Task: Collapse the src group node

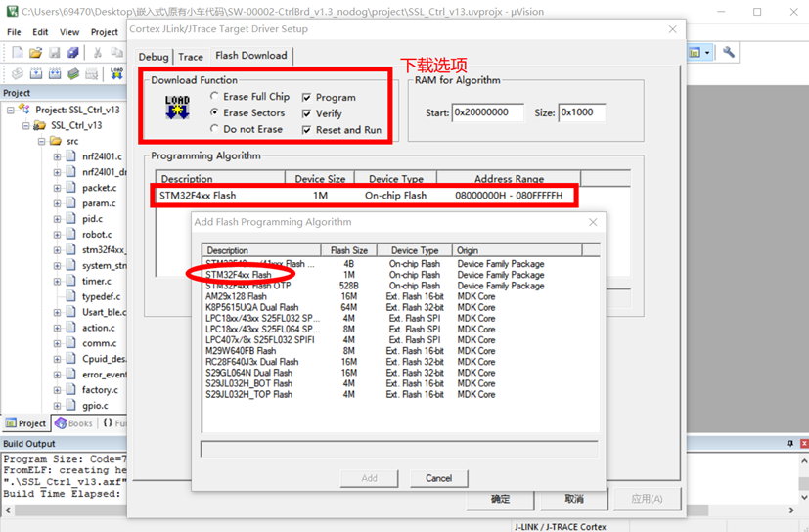Action: tap(41, 141)
